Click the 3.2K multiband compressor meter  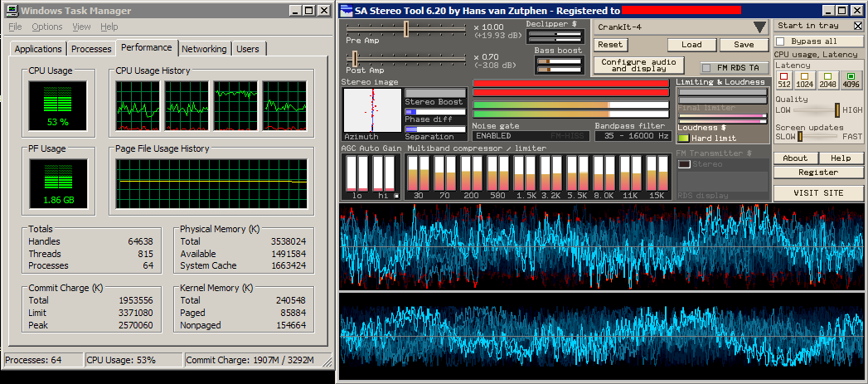click(x=551, y=173)
